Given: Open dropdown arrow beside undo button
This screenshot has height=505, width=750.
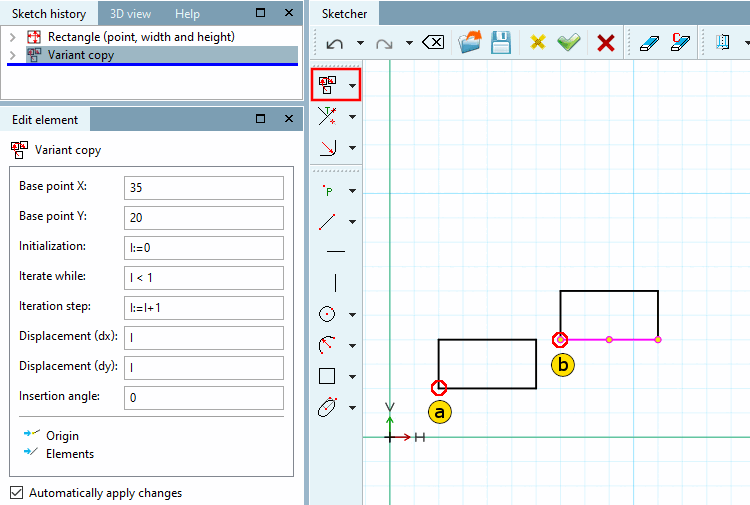Looking at the screenshot, I should tap(360, 43).
